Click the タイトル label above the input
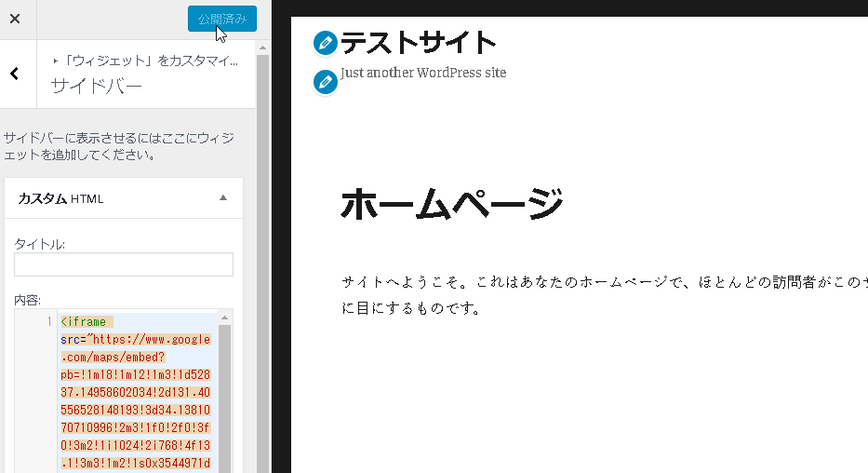 (x=39, y=243)
